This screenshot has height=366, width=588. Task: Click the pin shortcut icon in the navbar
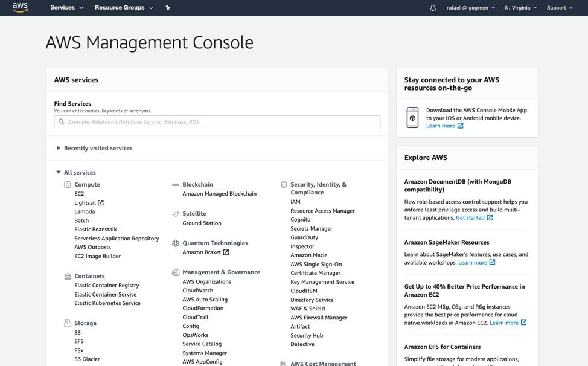[167, 8]
